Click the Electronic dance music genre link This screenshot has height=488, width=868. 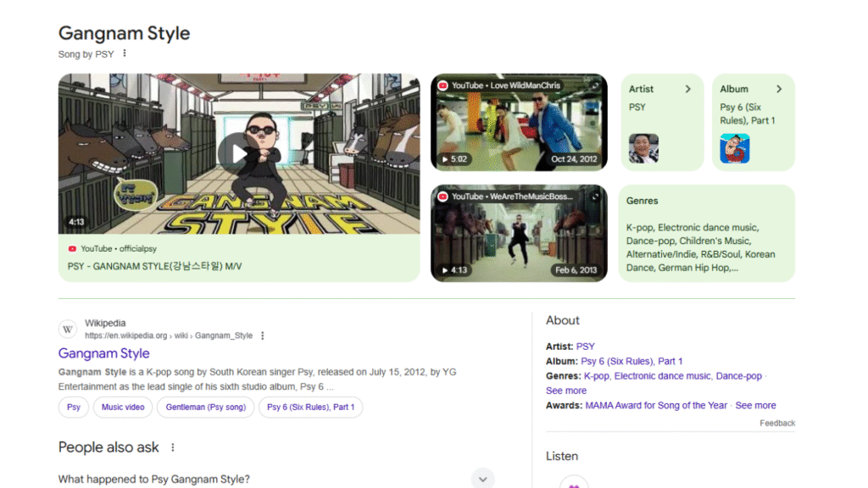click(662, 376)
